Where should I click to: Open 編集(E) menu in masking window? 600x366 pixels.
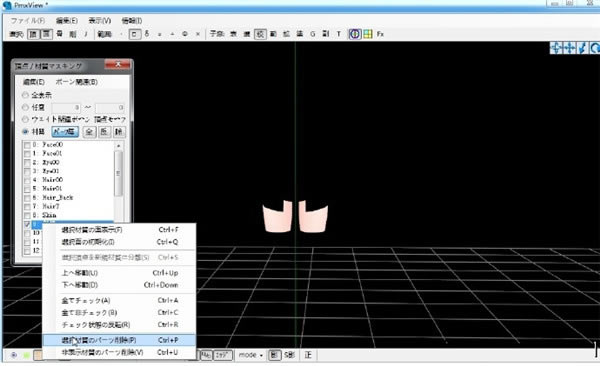[34, 82]
